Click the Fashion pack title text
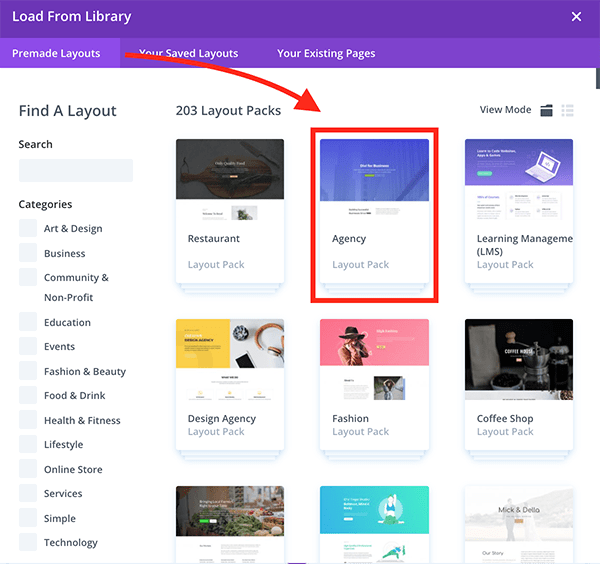 pyautogui.click(x=350, y=419)
